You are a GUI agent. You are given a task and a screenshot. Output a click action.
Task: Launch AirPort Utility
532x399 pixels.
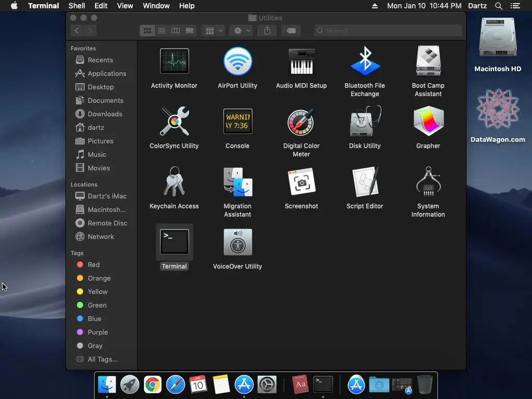pos(237,61)
